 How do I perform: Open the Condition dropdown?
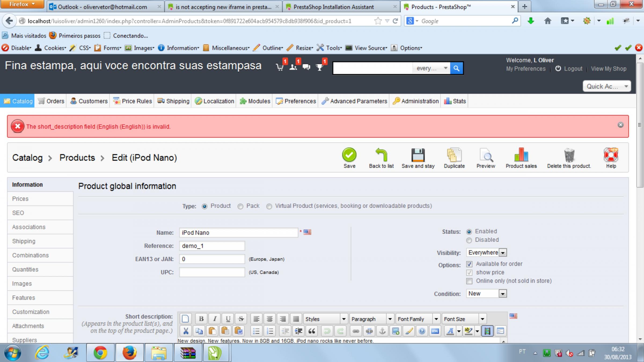tap(486, 294)
